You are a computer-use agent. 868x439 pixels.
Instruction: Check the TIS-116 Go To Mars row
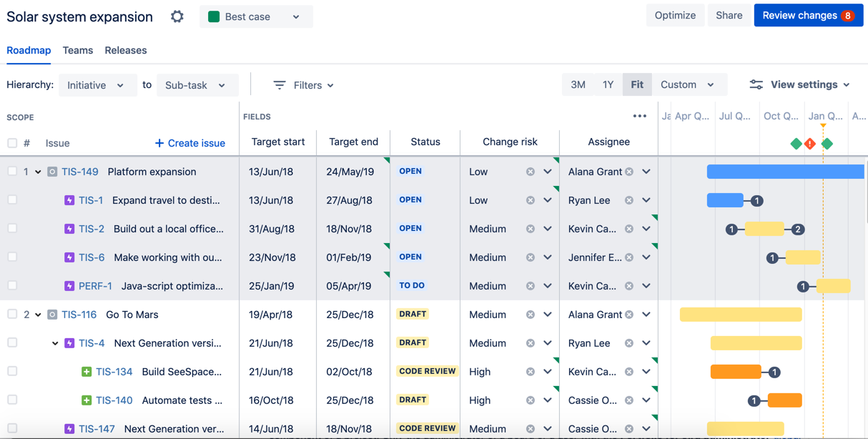[12, 315]
